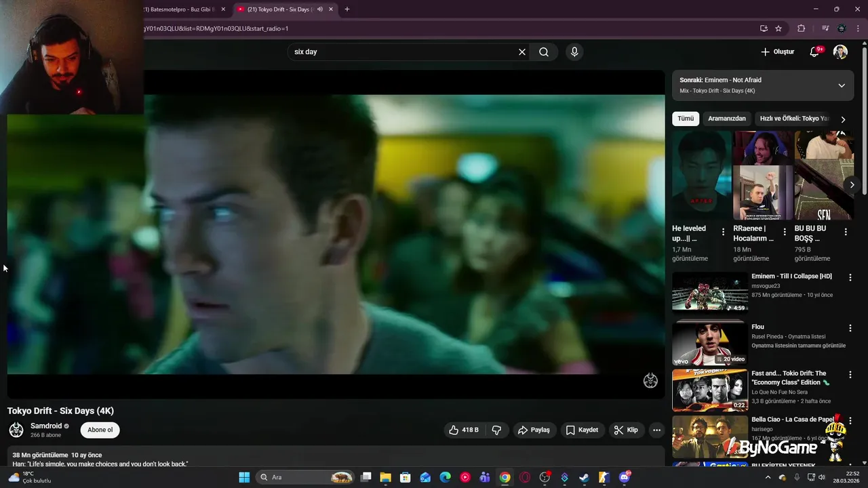Open a new browser tab

(347, 9)
